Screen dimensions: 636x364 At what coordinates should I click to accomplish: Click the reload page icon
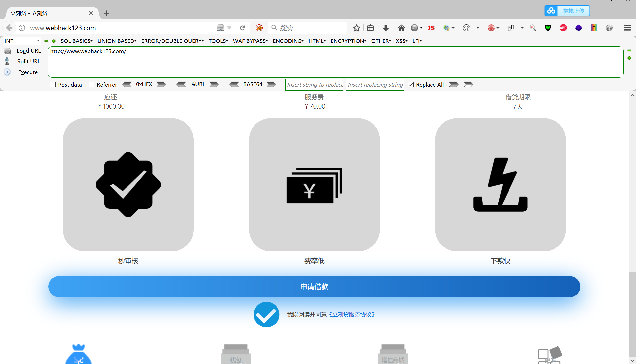(242, 28)
